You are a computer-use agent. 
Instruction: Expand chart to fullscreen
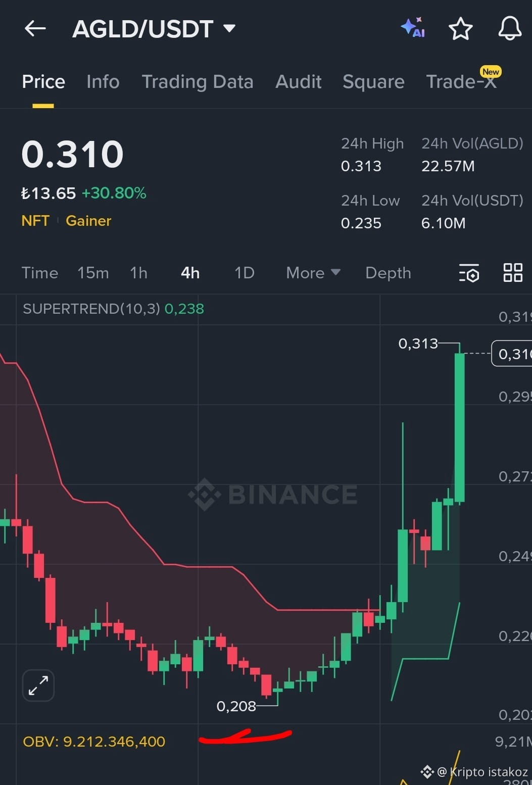(38, 685)
